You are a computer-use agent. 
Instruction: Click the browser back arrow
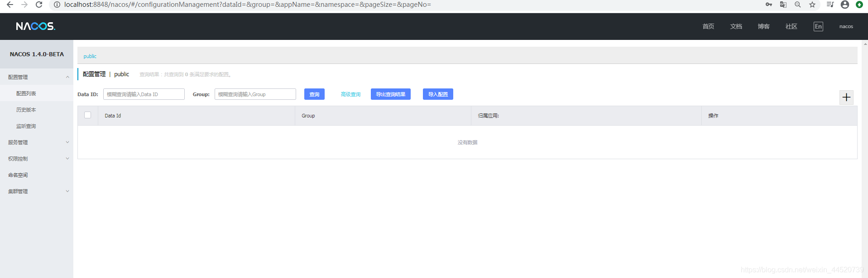[10, 5]
